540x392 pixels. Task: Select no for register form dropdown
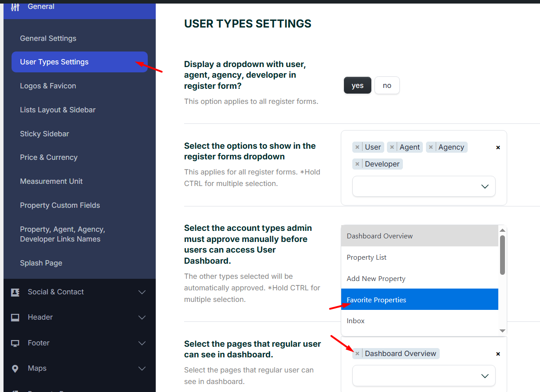tap(387, 85)
